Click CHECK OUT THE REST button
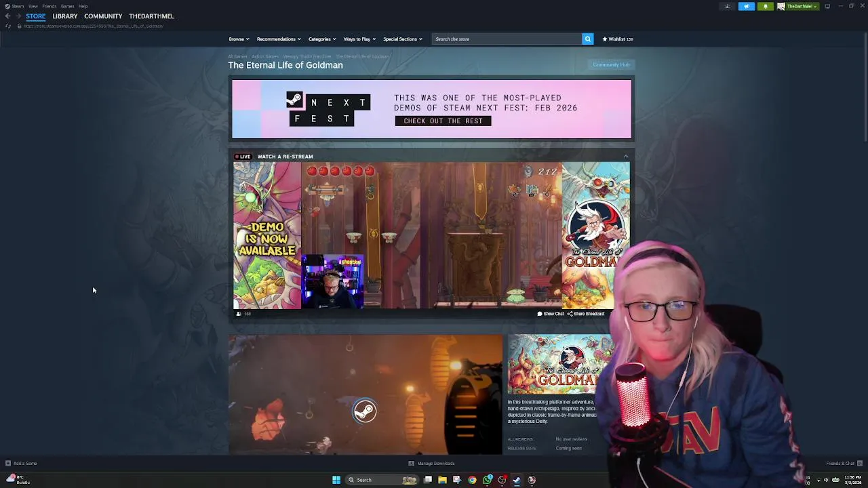868x488 pixels. pyautogui.click(x=443, y=121)
